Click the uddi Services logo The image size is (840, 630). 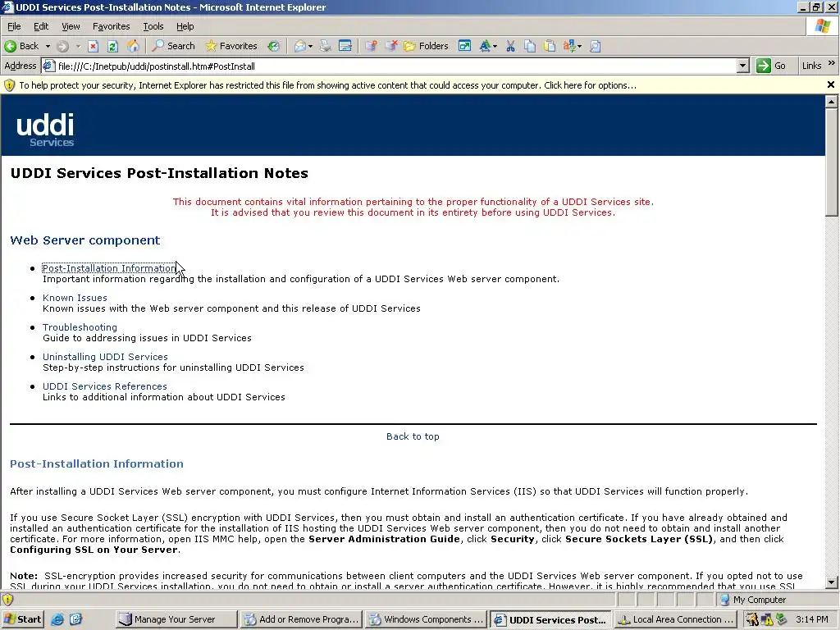tap(46, 129)
